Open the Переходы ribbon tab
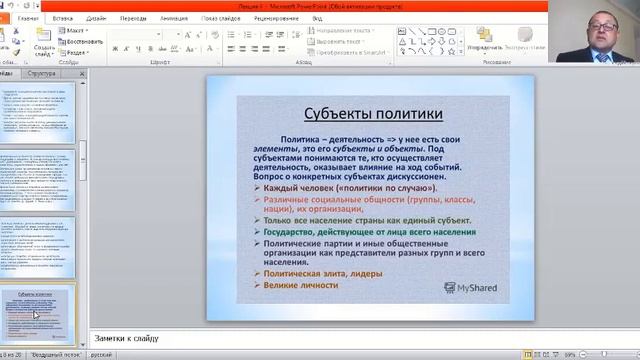Image resolution: width=640 pixels, height=360 pixels. tap(133, 18)
